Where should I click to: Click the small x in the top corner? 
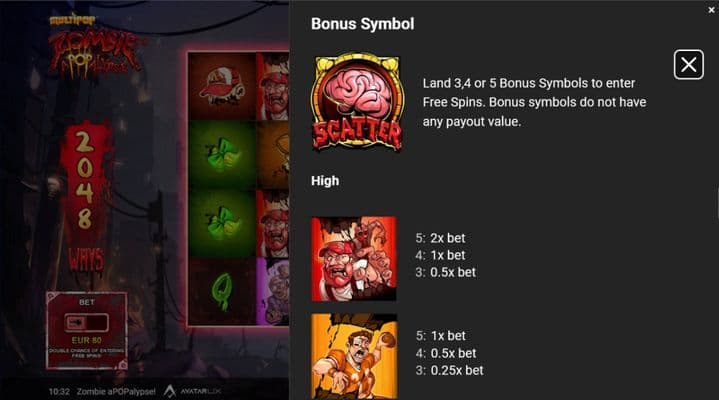[x=711, y=10]
